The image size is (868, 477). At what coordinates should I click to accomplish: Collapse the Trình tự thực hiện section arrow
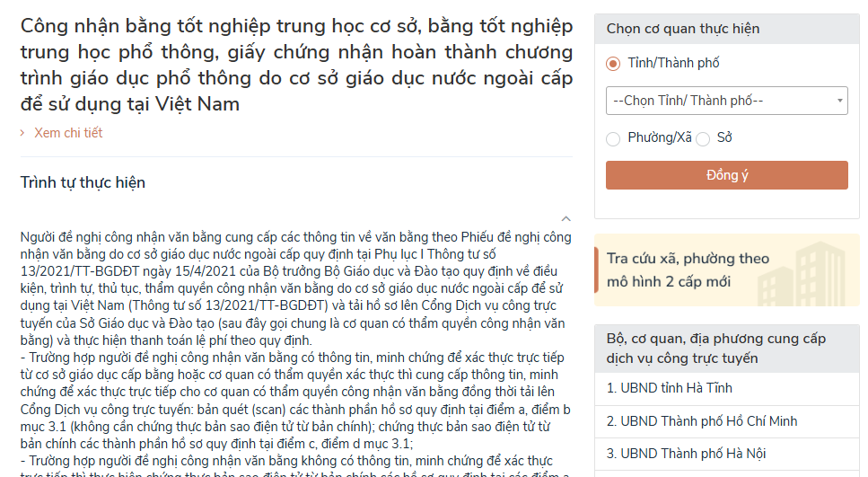[566, 219]
